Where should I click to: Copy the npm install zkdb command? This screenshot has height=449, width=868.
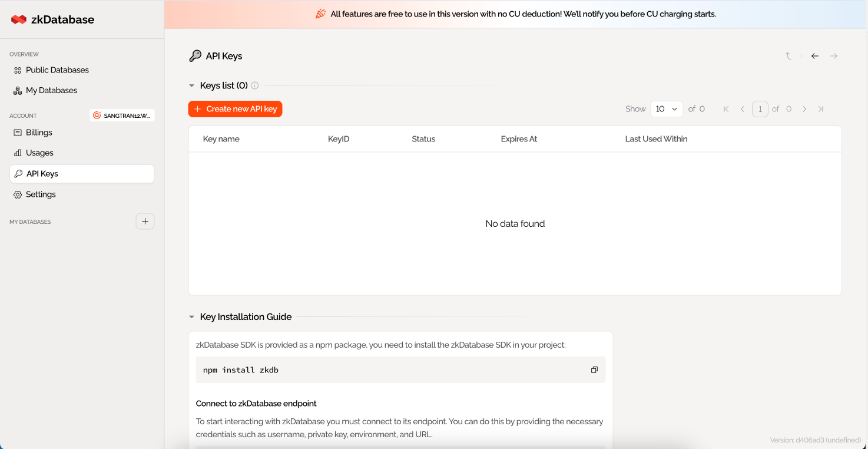tap(594, 370)
